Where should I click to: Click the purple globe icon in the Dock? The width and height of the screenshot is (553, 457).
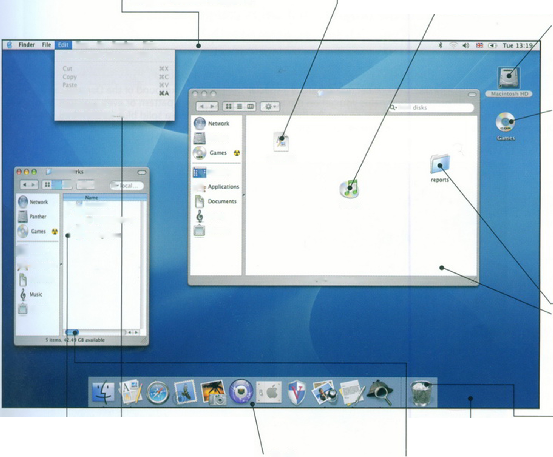pyautogui.click(x=241, y=391)
